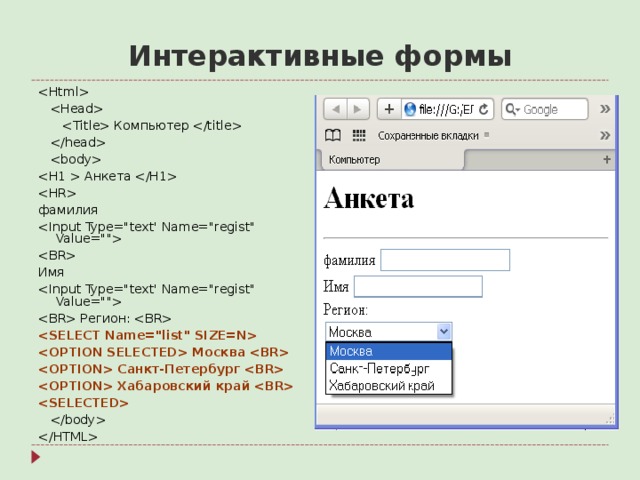The width and height of the screenshot is (640, 480).
Task: Click the <H1 > Анкета </H1> code line
Action: click(107, 176)
